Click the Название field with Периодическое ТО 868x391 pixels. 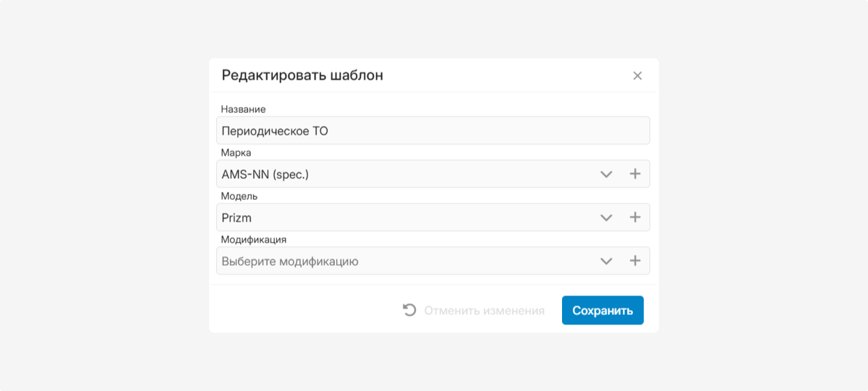(x=433, y=131)
